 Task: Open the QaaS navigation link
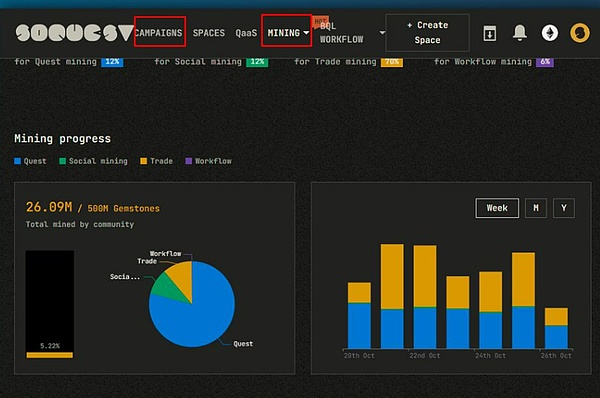(246, 33)
